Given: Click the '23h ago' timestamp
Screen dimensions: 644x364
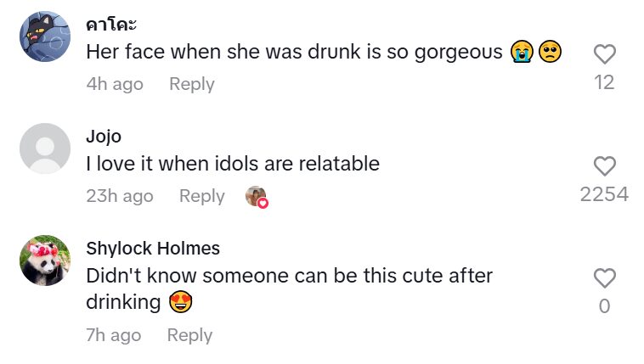Looking at the screenshot, I should pyautogui.click(x=120, y=196).
